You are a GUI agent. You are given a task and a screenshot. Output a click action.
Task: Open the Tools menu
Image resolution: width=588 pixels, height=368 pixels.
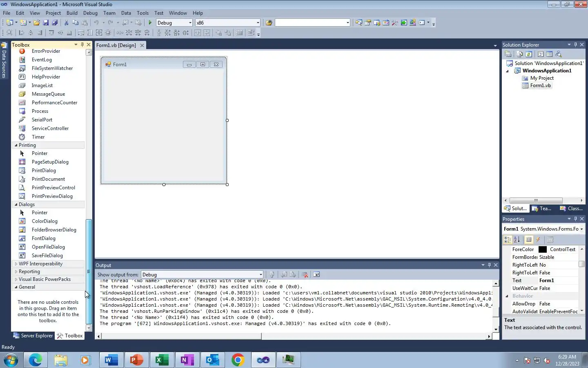click(143, 13)
